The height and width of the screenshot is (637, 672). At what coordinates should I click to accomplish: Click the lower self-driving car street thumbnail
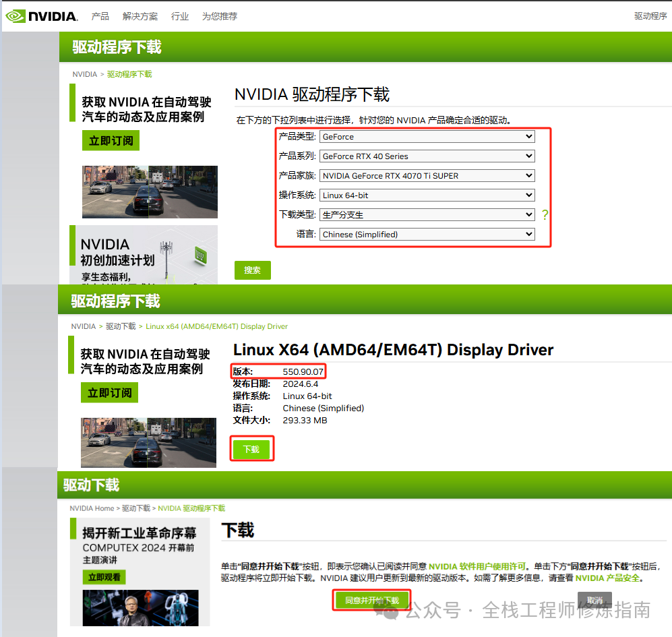[x=149, y=442]
